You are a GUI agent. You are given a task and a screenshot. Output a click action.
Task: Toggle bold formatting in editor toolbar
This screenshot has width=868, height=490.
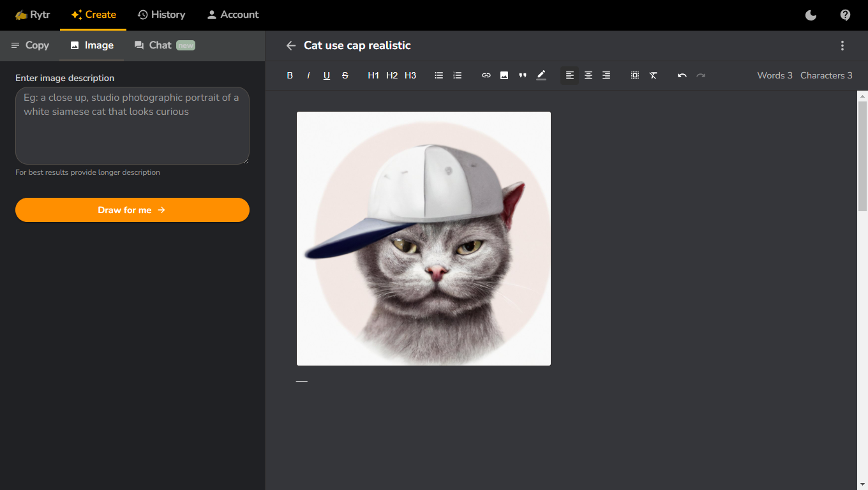[290, 75]
